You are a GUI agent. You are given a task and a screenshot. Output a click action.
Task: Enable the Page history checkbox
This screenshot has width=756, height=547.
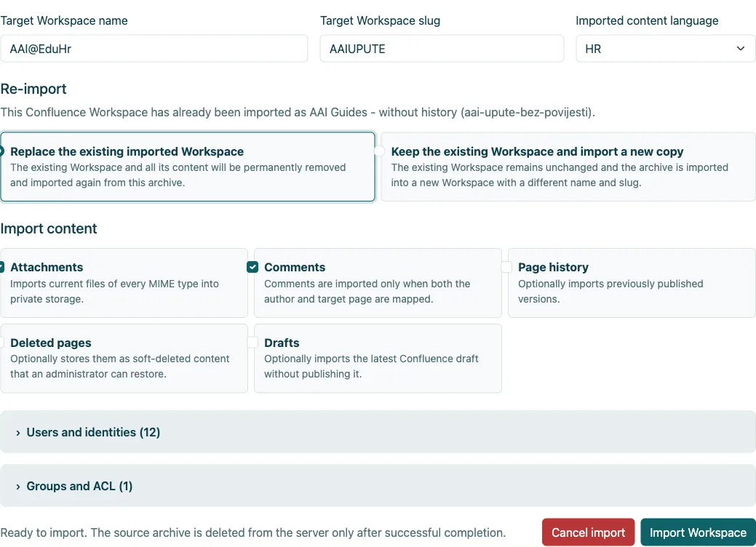tap(506, 267)
